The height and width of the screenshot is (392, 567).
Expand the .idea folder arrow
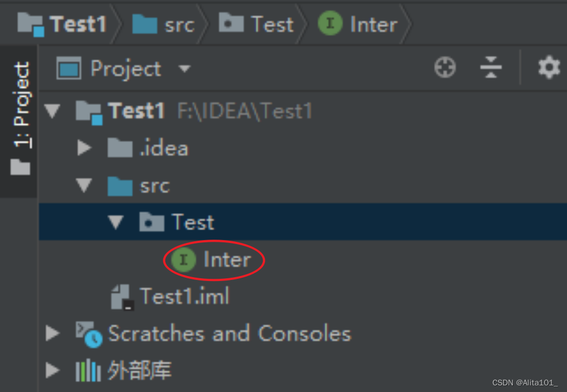[x=84, y=148]
